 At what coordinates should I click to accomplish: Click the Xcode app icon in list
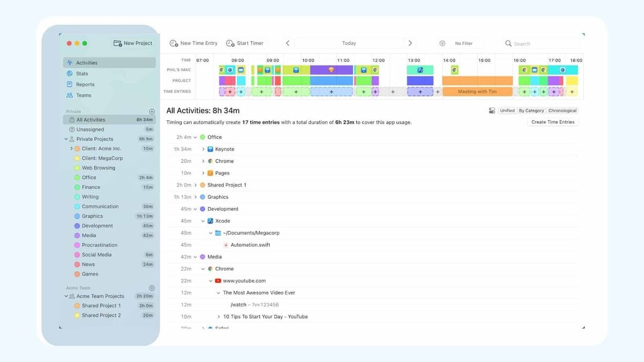210,221
